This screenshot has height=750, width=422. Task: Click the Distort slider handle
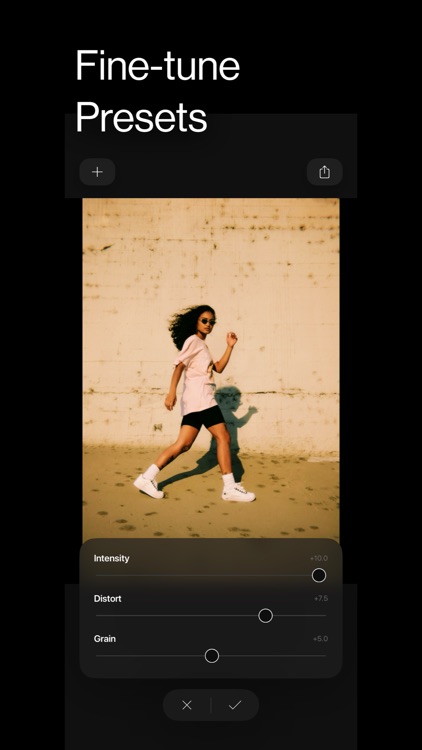pyautogui.click(x=266, y=616)
